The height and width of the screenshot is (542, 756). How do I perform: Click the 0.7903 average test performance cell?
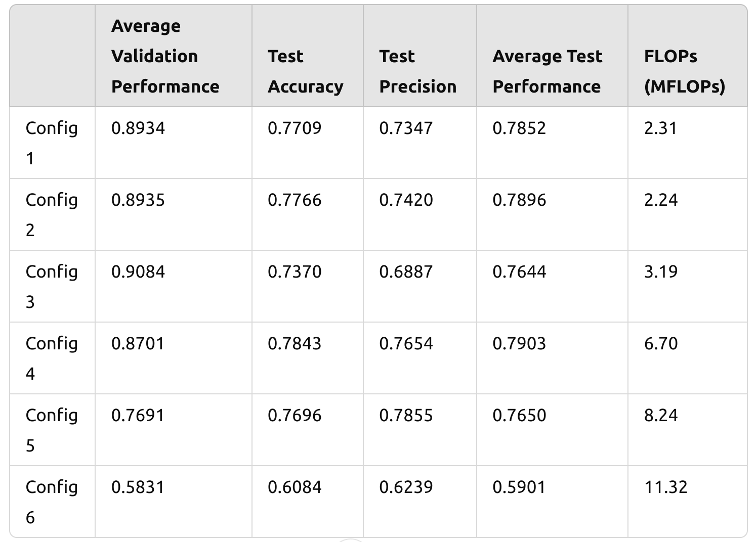coord(519,344)
